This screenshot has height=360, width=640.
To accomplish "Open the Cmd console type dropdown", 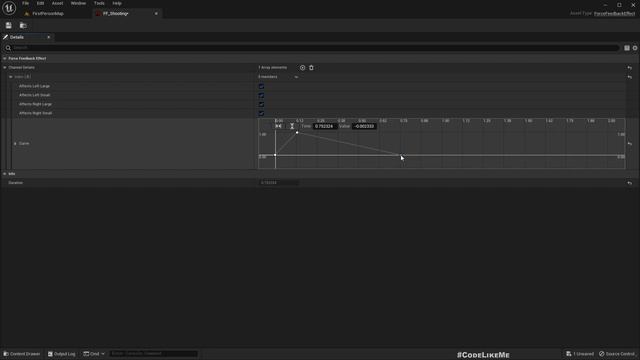I will click(94, 354).
